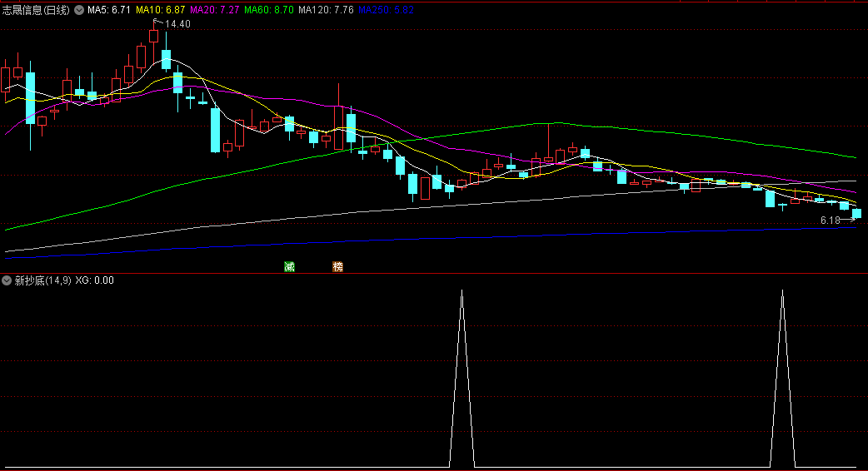Screen dimensions: 868x471
Task: Select the last cyan candlestick near 6.18
Action: pyautogui.click(x=856, y=213)
